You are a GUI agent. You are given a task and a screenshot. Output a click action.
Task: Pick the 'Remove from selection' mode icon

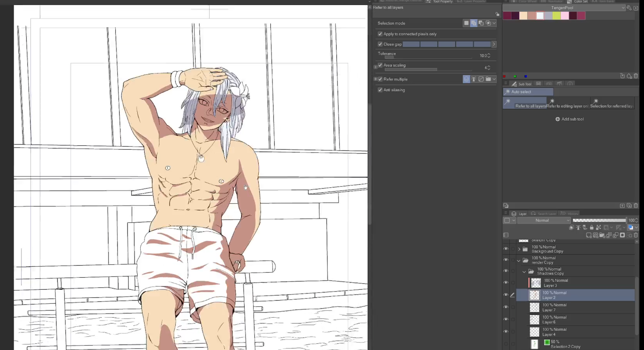click(x=481, y=23)
